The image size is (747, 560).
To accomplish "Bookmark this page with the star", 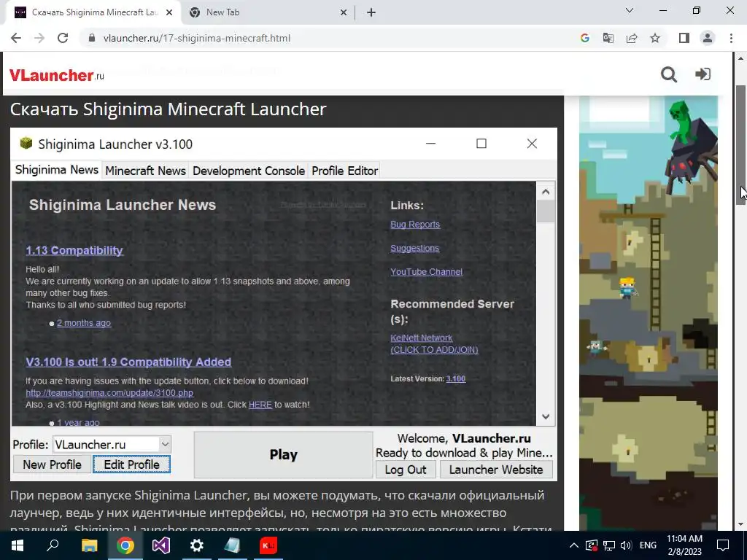I will (655, 38).
